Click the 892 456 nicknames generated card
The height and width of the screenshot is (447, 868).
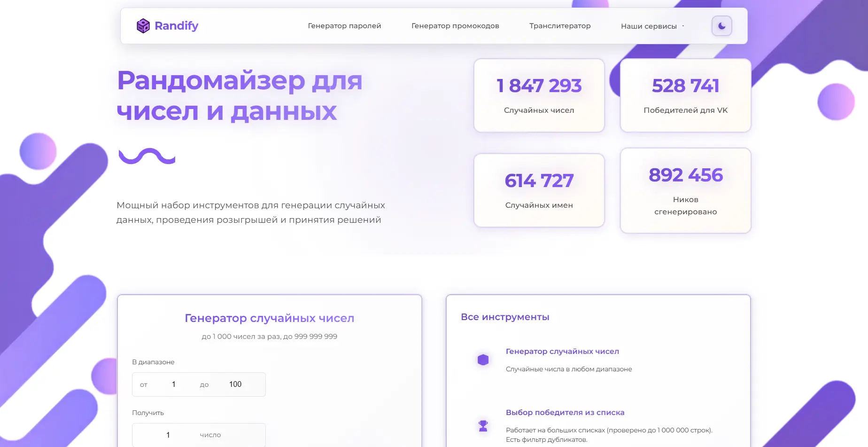point(685,190)
